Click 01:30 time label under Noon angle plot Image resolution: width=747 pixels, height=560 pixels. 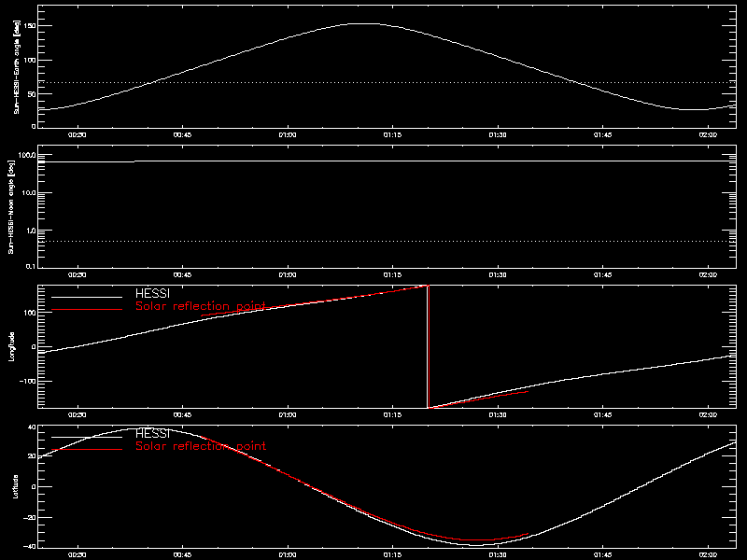(x=498, y=275)
